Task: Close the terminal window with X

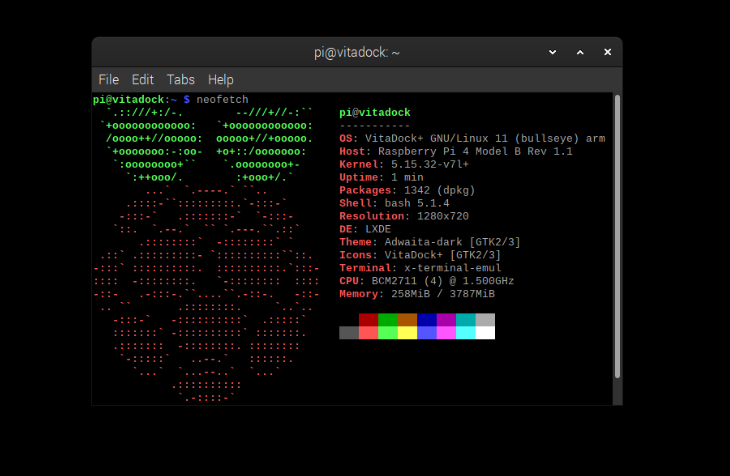Action: [608, 52]
